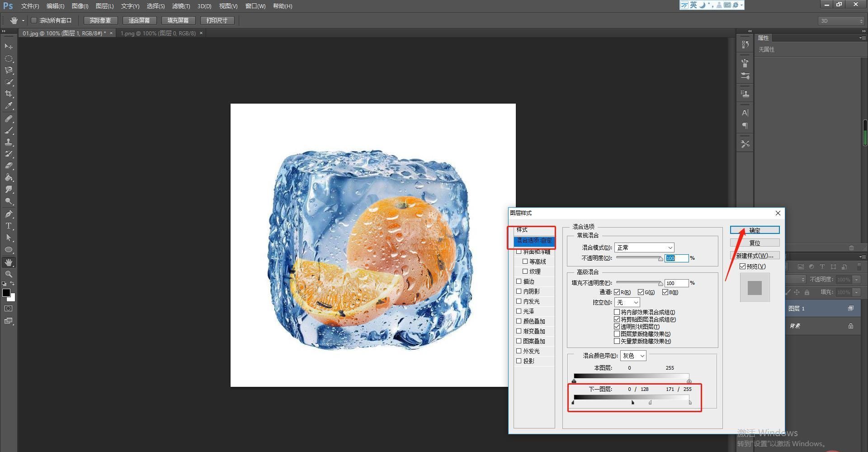Screen dimensions: 868x452
Task: Toggle Quick Mask mode icon
Action: click(9, 309)
